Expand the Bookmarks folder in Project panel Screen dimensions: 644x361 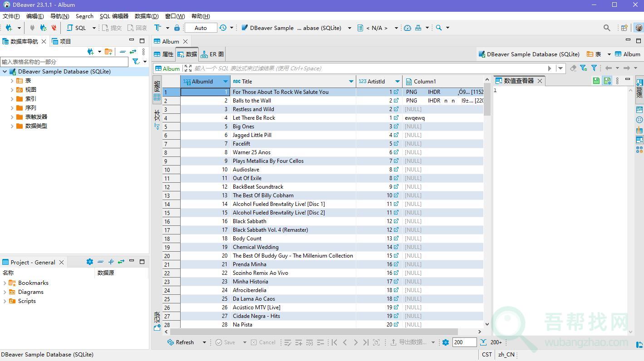(5, 283)
